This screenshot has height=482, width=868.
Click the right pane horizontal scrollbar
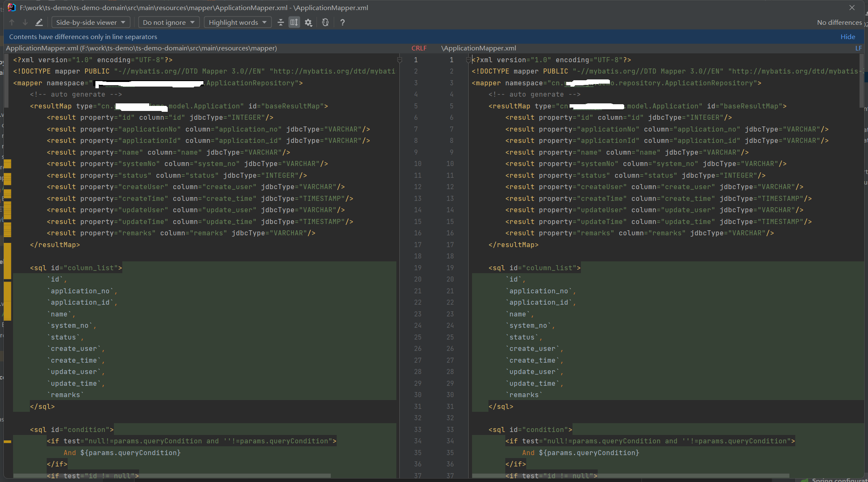(x=631, y=476)
